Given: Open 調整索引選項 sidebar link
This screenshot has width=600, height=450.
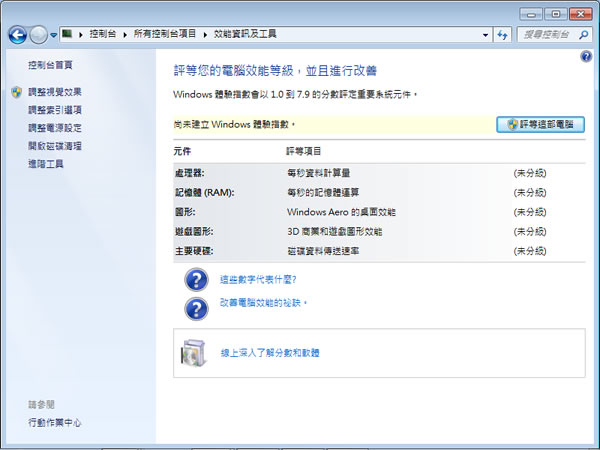Looking at the screenshot, I should [x=55, y=110].
